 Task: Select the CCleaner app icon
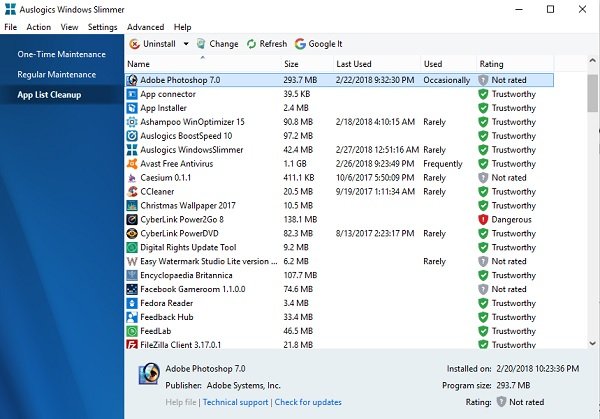click(132, 192)
